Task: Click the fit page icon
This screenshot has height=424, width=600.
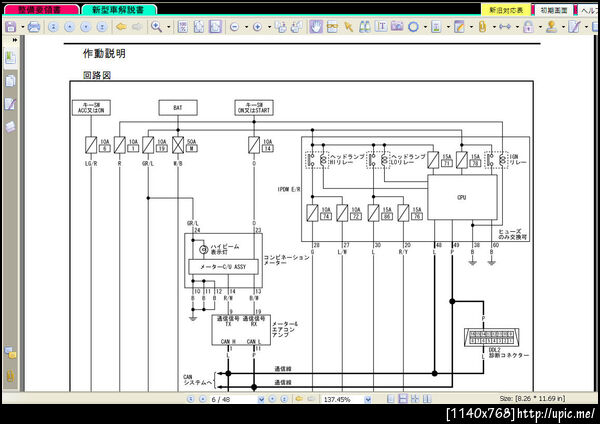Action: (x=199, y=27)
